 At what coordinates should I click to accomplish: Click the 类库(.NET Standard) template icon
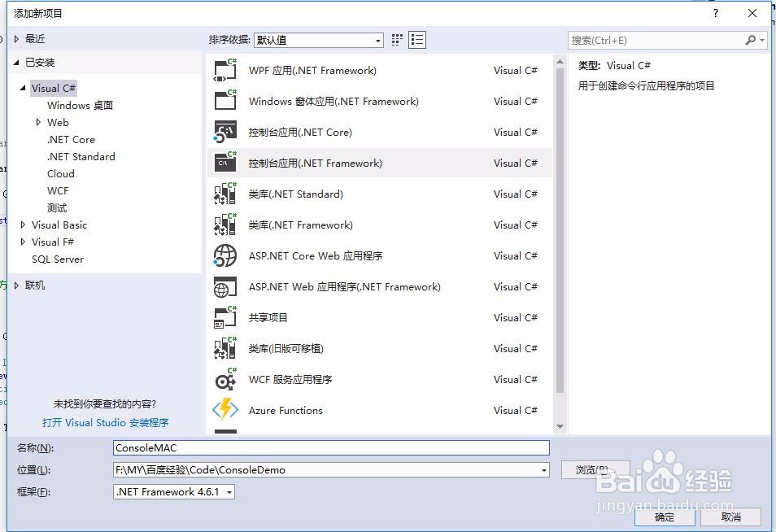pos(225,194)
